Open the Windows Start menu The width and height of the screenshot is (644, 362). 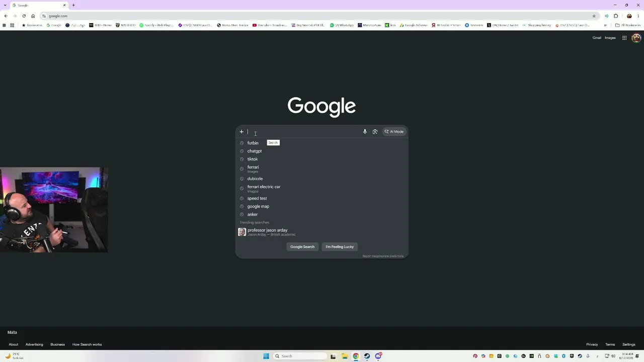266,356
